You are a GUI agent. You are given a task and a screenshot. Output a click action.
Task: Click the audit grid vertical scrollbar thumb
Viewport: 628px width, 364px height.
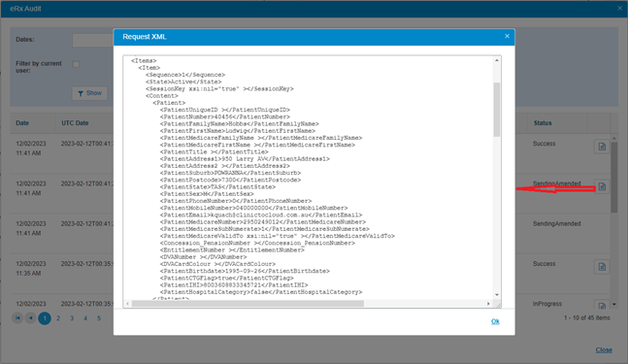point(614,178)
